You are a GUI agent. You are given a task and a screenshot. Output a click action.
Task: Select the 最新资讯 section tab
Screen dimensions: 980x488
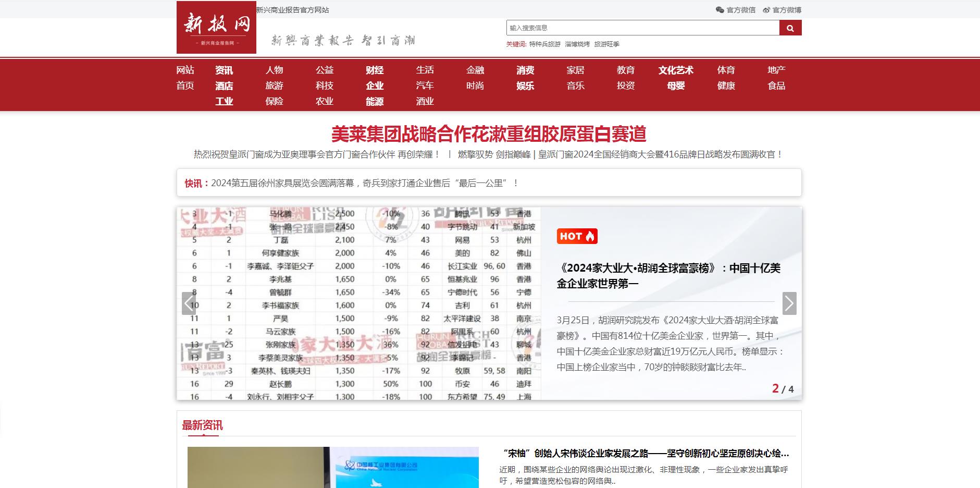202,425
